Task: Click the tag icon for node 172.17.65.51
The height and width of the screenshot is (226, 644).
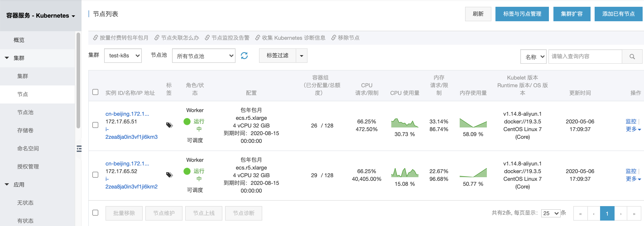Action: 170,125
